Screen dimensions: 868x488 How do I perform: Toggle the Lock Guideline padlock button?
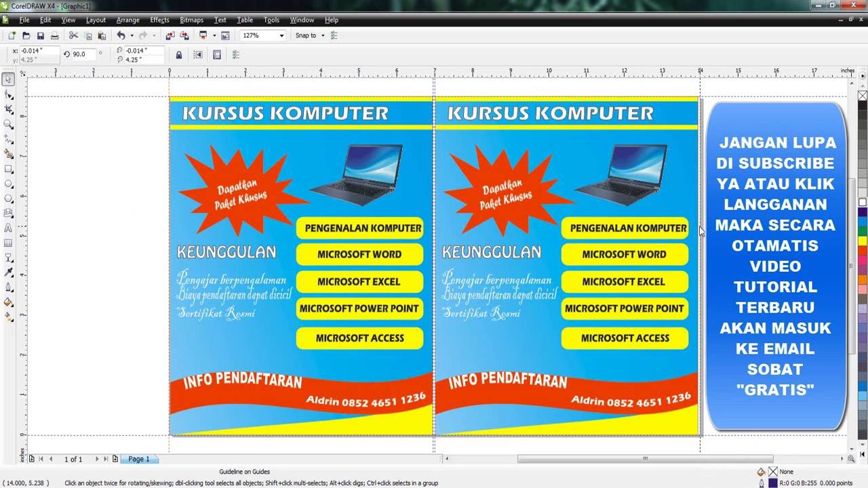(x=179, y=55)
